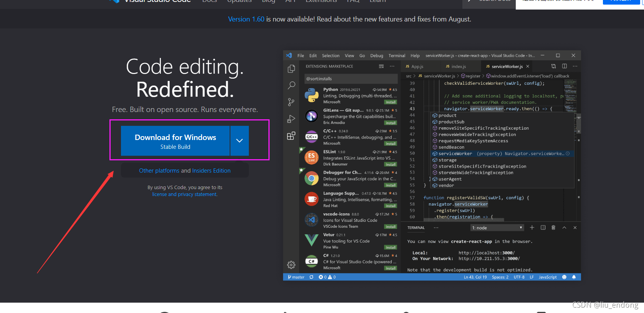Close the serviceWorker.js tab with its X
The height and width of the screenshot is (313, 644).
[528, 66]
